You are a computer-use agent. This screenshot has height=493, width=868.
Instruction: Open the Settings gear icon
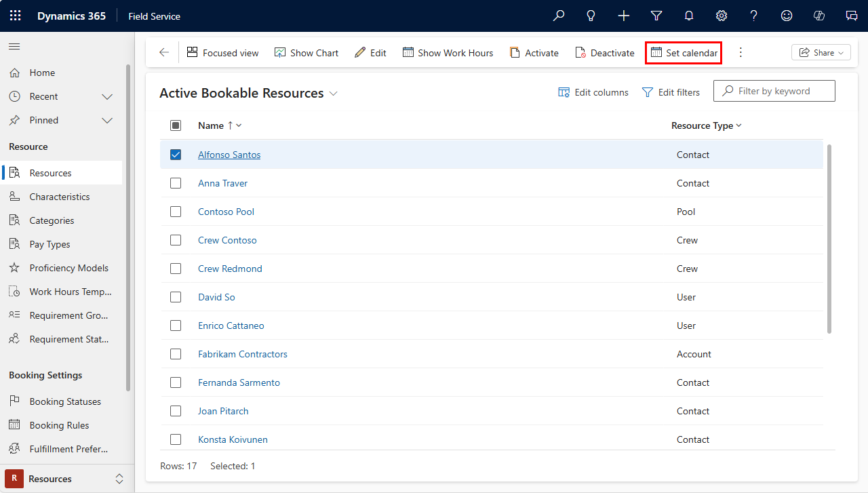pos(721,16)
